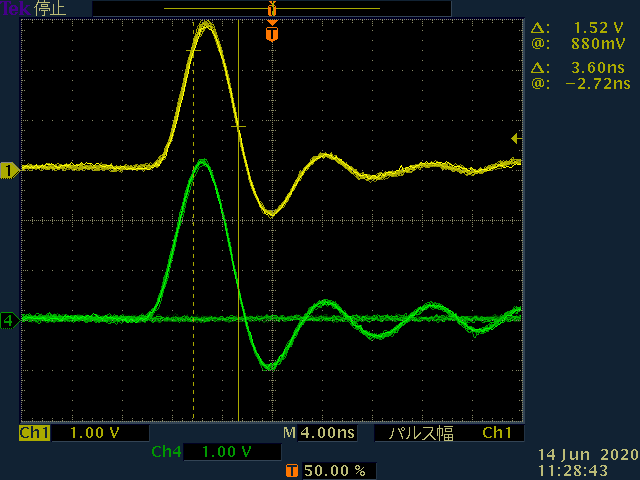Select the green Ch4 channel label
This screenshot has height=480, width=640.
166,452
